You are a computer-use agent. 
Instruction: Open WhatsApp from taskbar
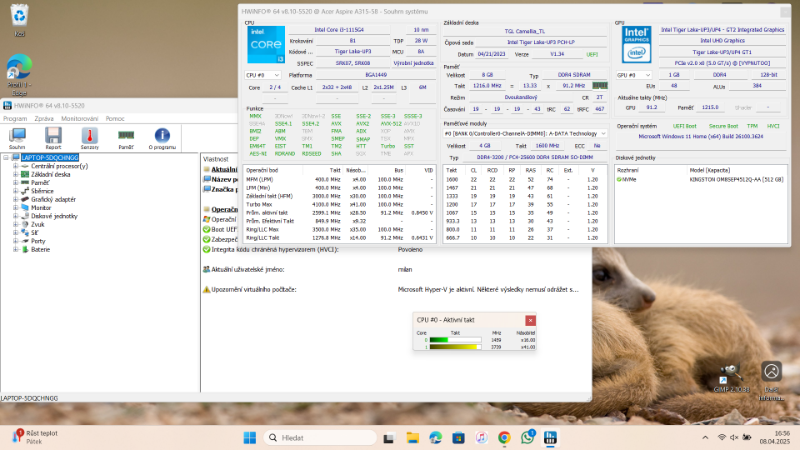[x=528, y=437]
